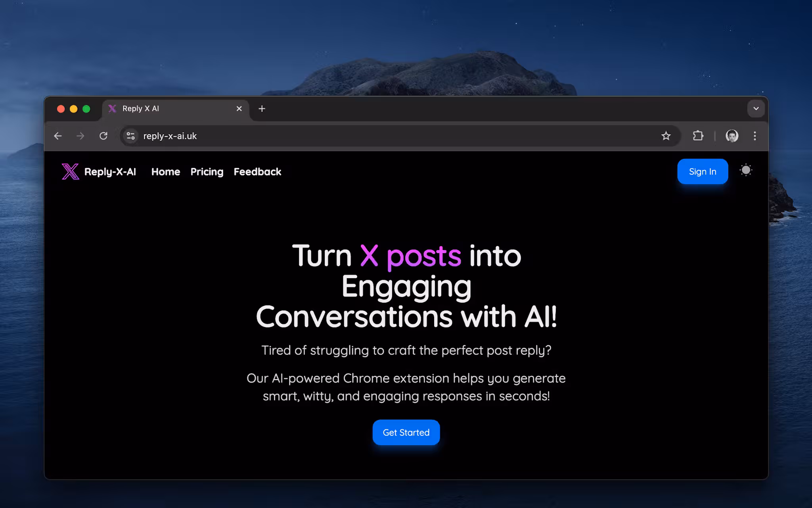Open a new tab with plus button

pos(262,109)
